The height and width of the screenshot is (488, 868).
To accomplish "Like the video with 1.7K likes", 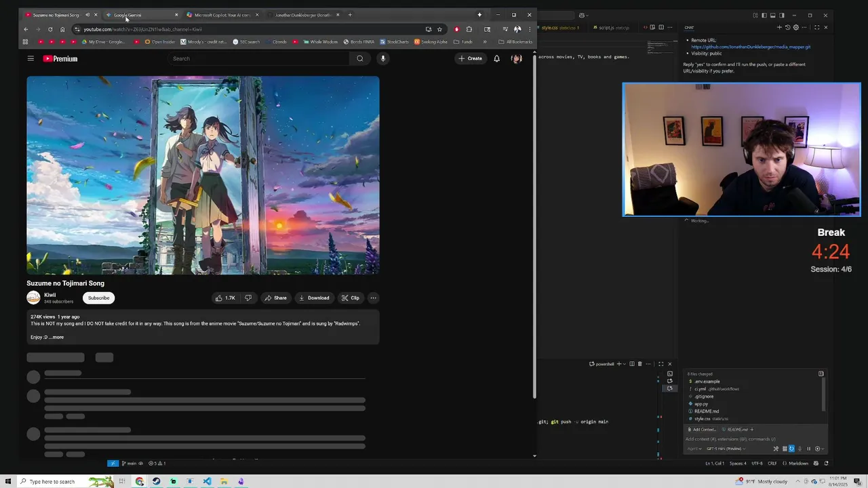I will click(225, 298).
